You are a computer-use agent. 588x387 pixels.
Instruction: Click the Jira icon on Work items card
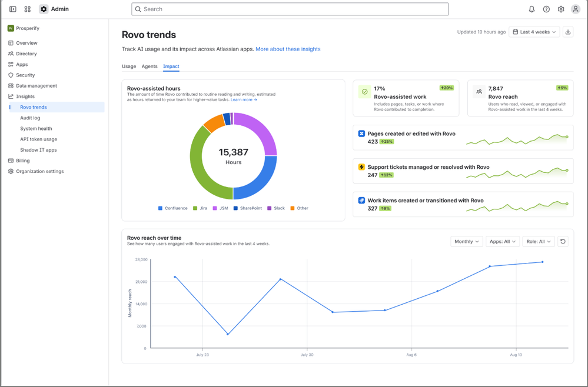click(361, 200)
